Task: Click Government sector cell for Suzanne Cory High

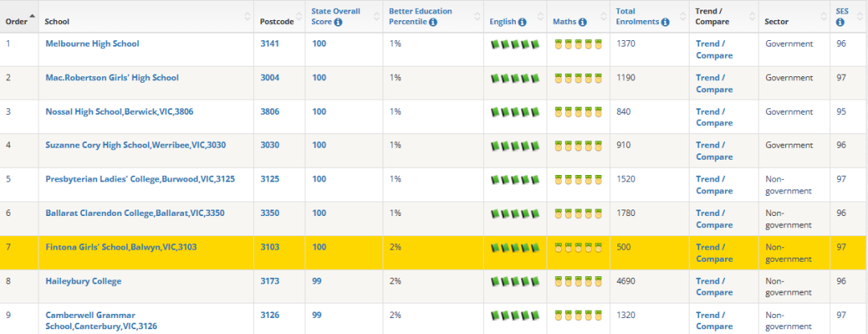Action: pos(789,145)
